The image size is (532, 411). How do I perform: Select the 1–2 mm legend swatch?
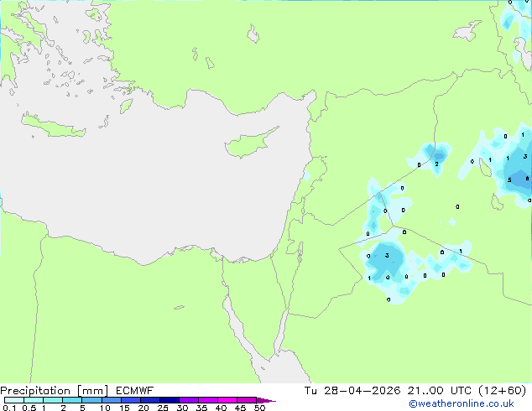(x=53, y=400)
